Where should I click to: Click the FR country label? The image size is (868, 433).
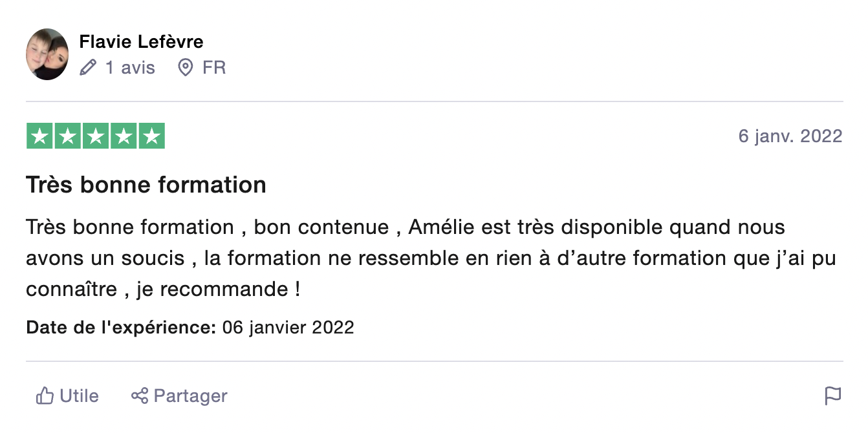(214, 67)
